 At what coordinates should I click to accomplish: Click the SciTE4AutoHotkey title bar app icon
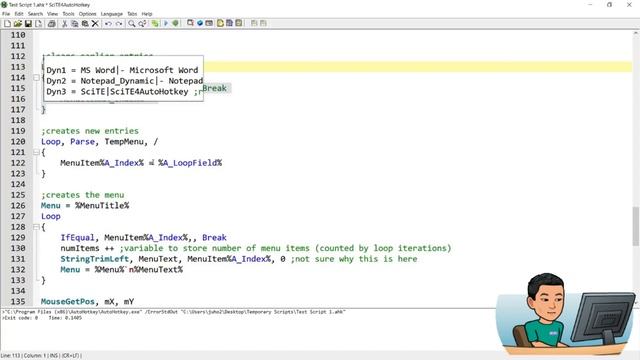(x=4, y=4)
